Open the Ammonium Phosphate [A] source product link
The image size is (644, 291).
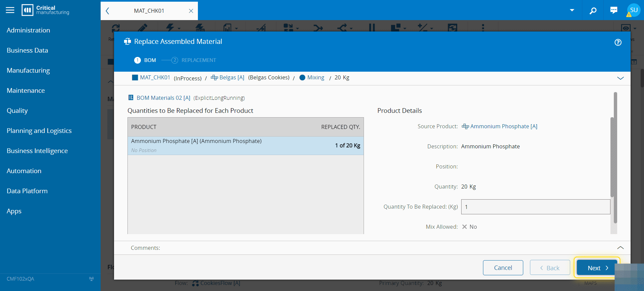coord(503,126)
